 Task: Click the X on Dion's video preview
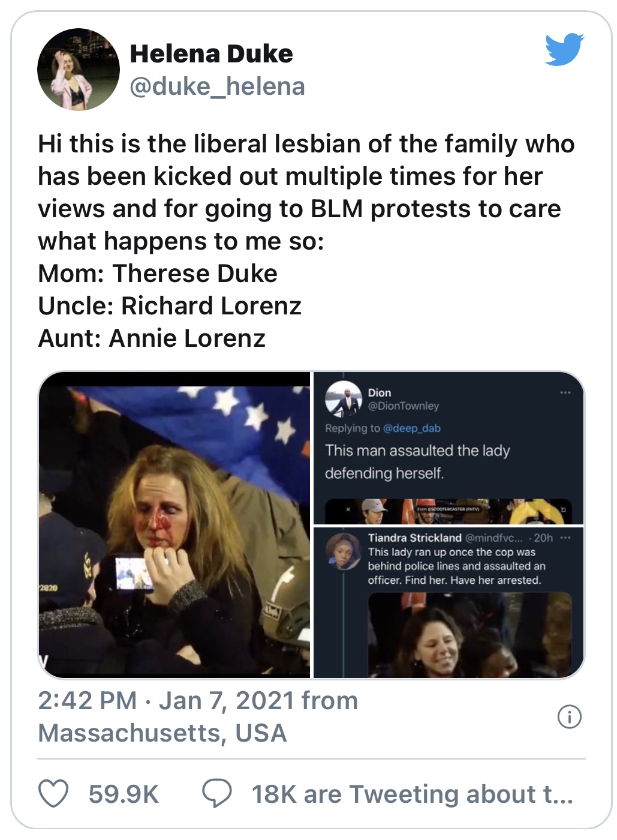[348, 509]
